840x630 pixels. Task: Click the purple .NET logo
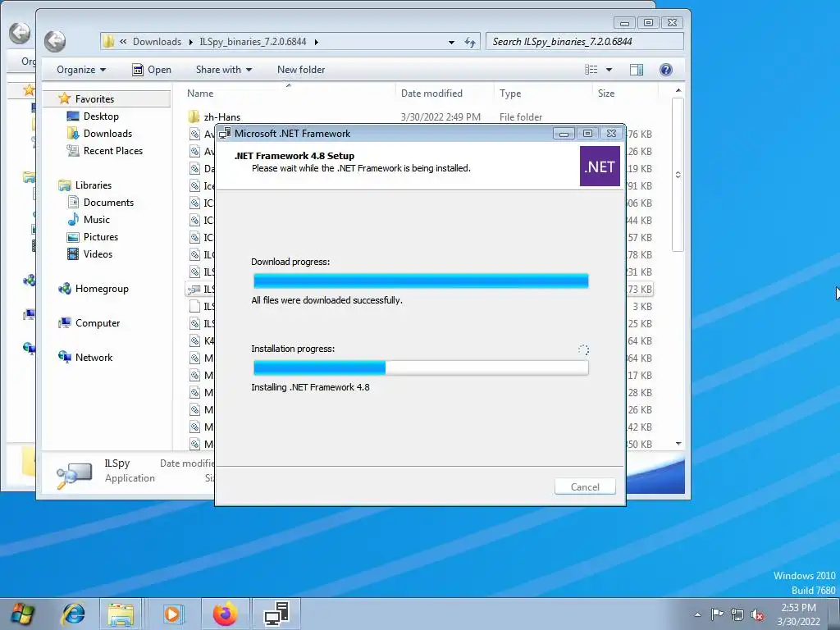(x=600, y=167)
